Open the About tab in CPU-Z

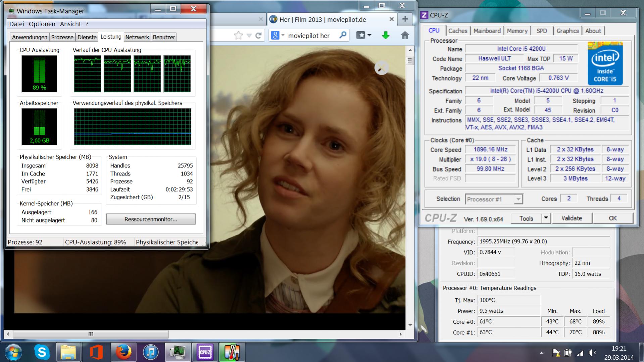pos(593,31)
